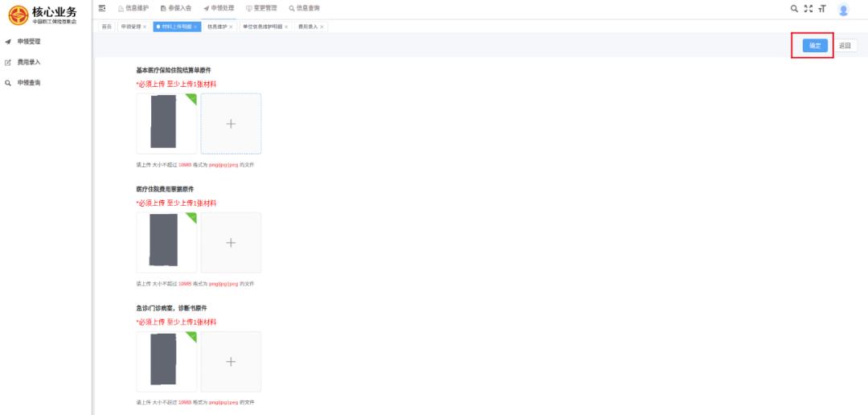Collapse the sidebar with the hamburger icon
The height and width of the screenshot is (415, 868).
(102, 8)
